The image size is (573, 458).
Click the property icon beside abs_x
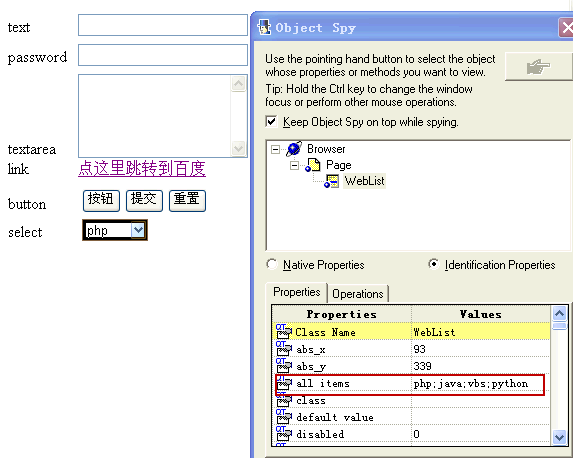click(x=284, y=349)
